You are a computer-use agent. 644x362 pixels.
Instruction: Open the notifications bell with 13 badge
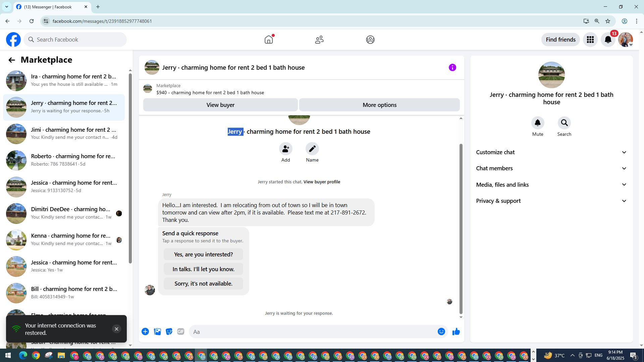click(608, 40)
